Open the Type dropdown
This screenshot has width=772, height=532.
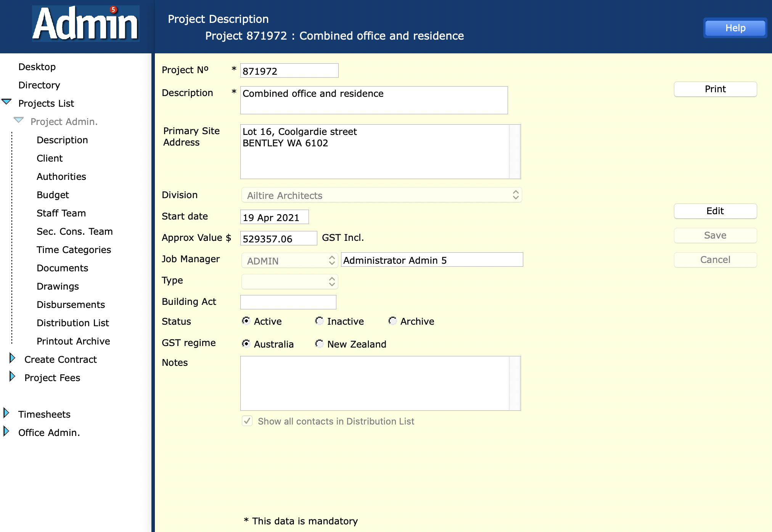pyautogui.click(x=289, y=282)
